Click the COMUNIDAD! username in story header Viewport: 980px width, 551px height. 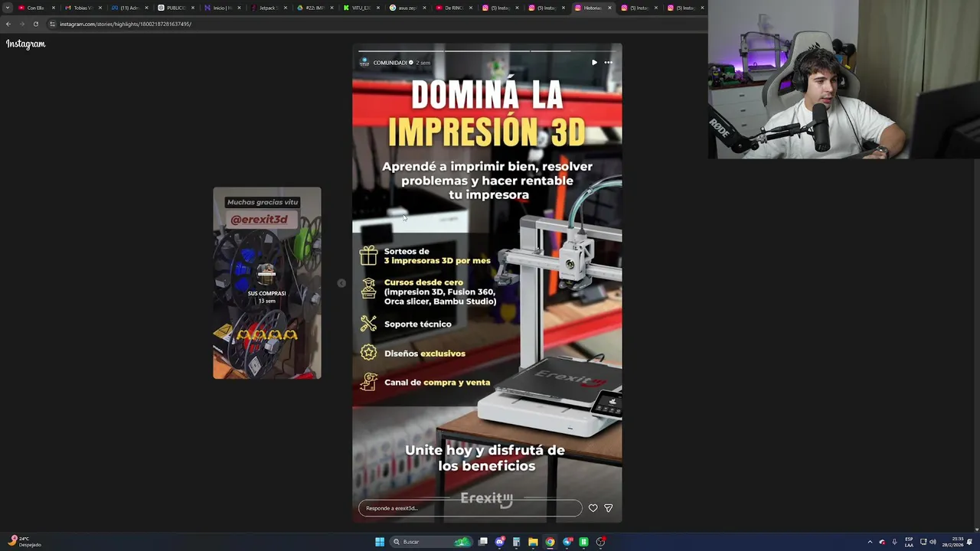390,63
